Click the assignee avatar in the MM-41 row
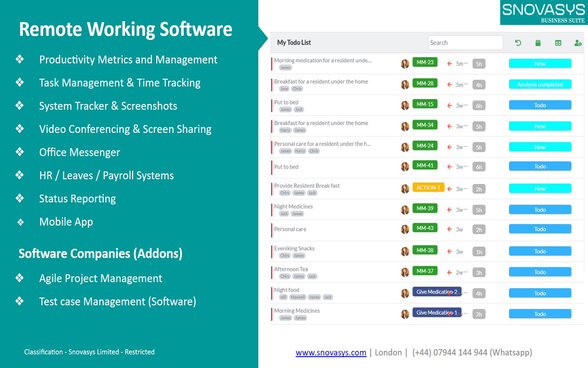The width and height of the screenshot is (588, 368). click(405, 167)
